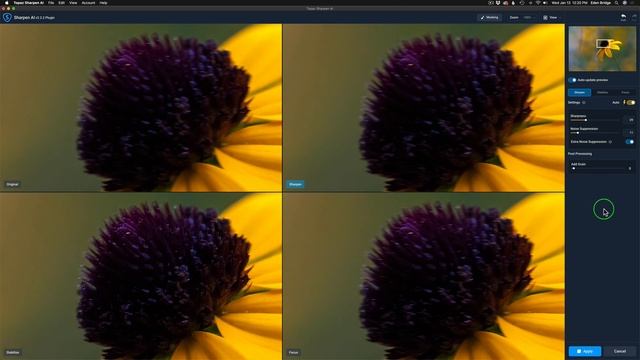Open the Topaz Sharpen AI application menu
Screen dimensions: 640x360
[28, 3]
